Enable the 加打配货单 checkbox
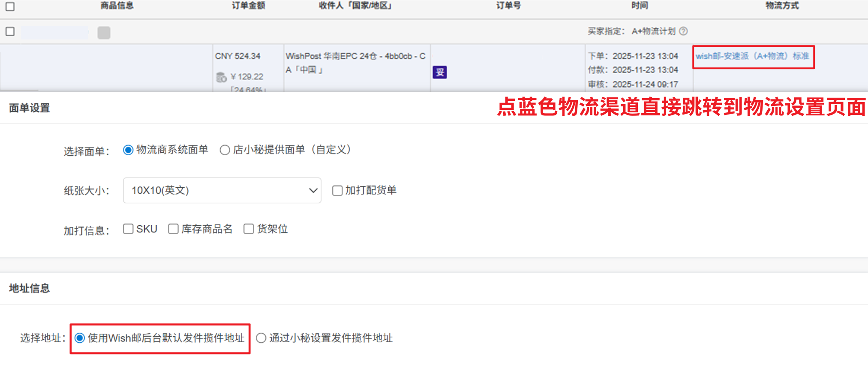The image size is (868, 380). (x=337, y=190)
